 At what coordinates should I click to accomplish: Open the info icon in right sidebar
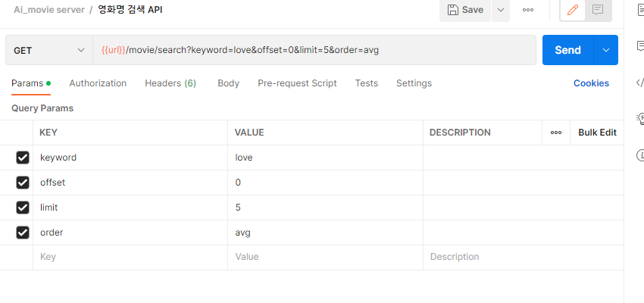(640, 155)
